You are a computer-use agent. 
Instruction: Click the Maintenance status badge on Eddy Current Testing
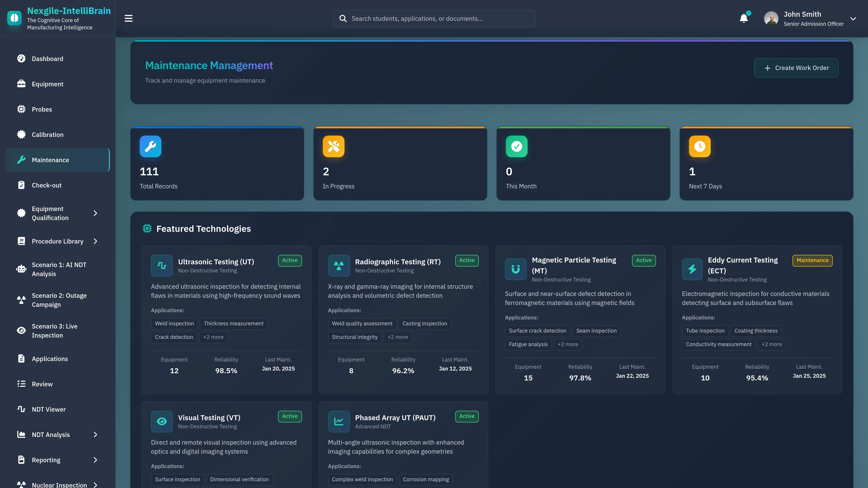[x=812, y=260]
